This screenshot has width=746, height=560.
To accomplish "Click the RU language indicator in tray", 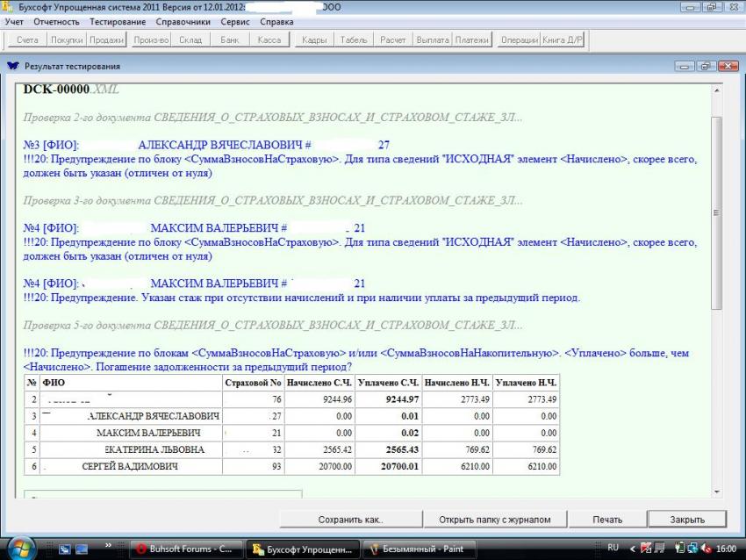I will click(613, 548).
